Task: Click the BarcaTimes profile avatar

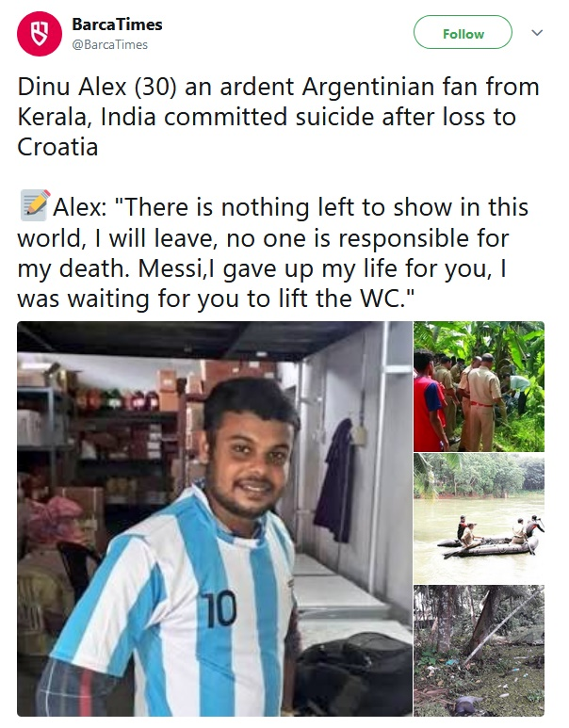Action: point(38,35)
